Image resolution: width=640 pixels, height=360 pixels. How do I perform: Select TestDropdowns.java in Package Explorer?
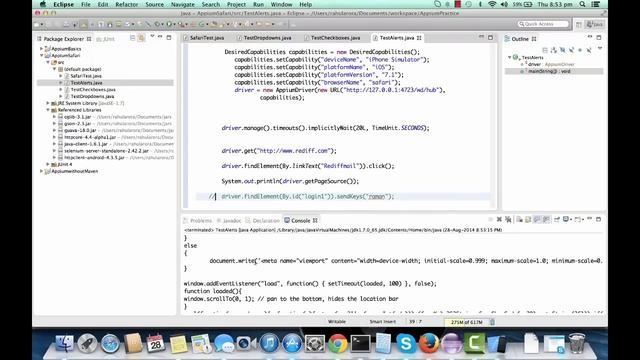(x=92, y=96)
